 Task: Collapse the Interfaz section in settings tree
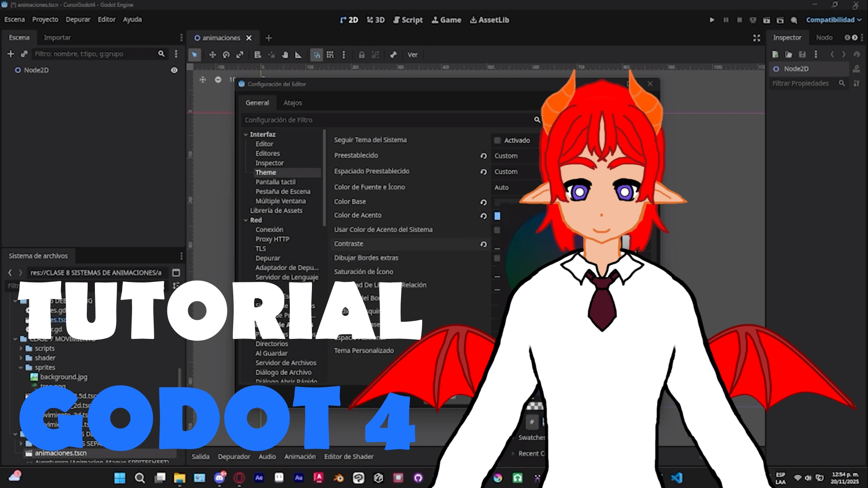246,134
